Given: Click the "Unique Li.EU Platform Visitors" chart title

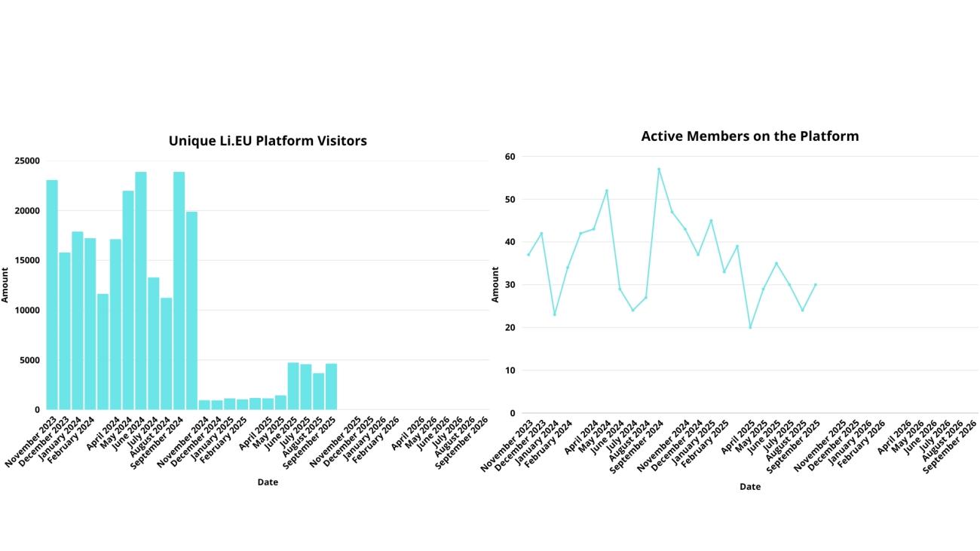Looking at the screenshot, I should coord(268,141).
